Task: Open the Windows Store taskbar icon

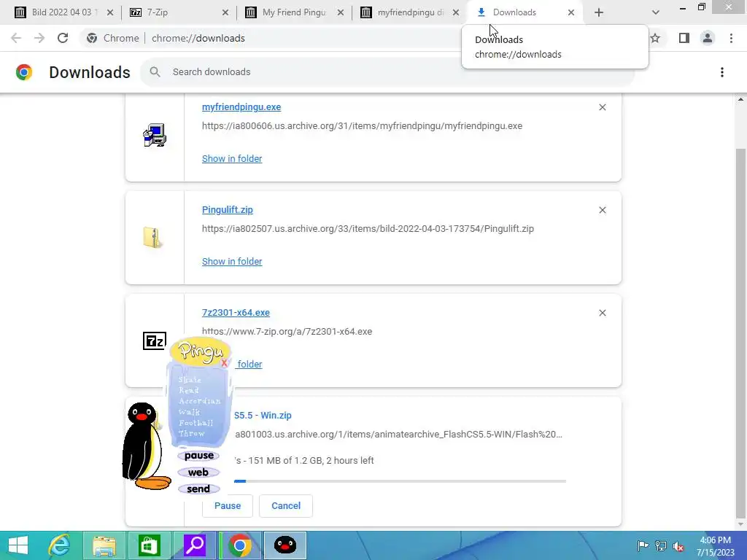Action: pos(149,545)
